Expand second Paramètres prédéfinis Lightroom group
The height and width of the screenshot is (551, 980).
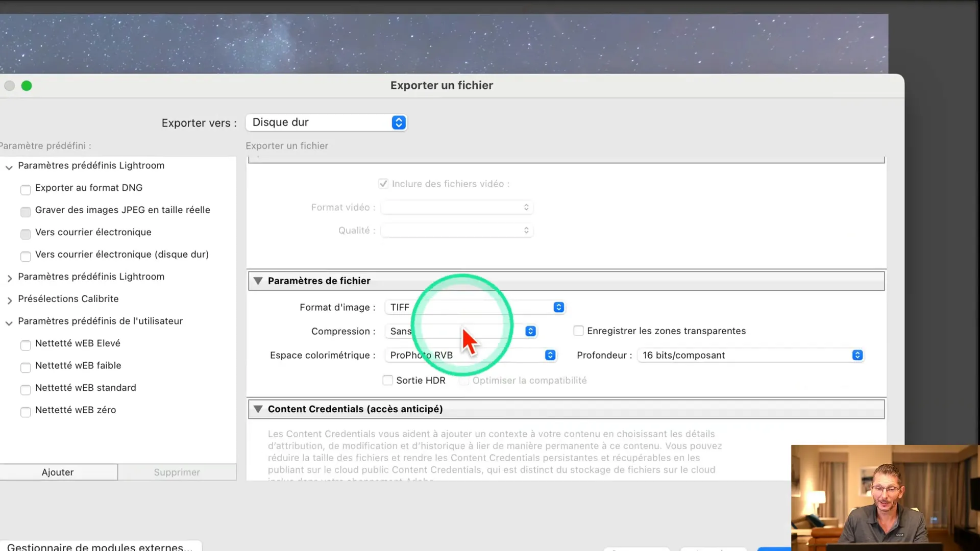coord(9,278)
